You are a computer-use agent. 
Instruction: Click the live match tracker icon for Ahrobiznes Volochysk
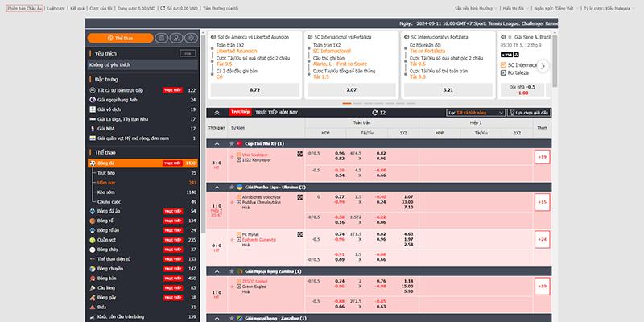[299, 197]
